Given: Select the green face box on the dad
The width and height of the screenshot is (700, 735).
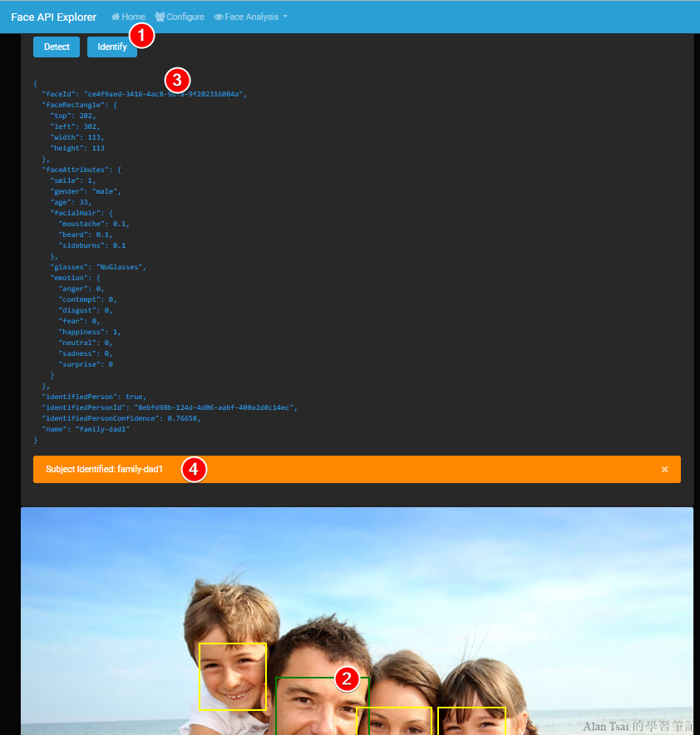Looking at the screenshot, I should click(x=323, y=706).
